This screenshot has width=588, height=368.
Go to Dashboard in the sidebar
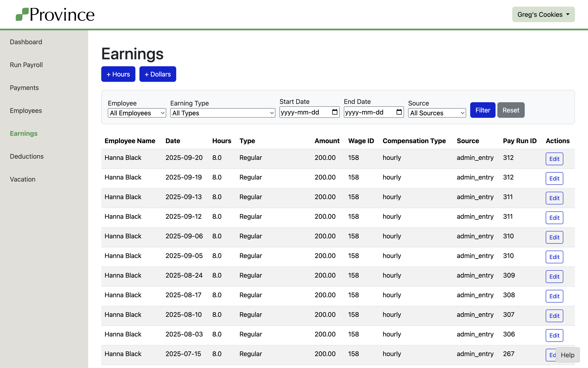[x=26, y=42]
